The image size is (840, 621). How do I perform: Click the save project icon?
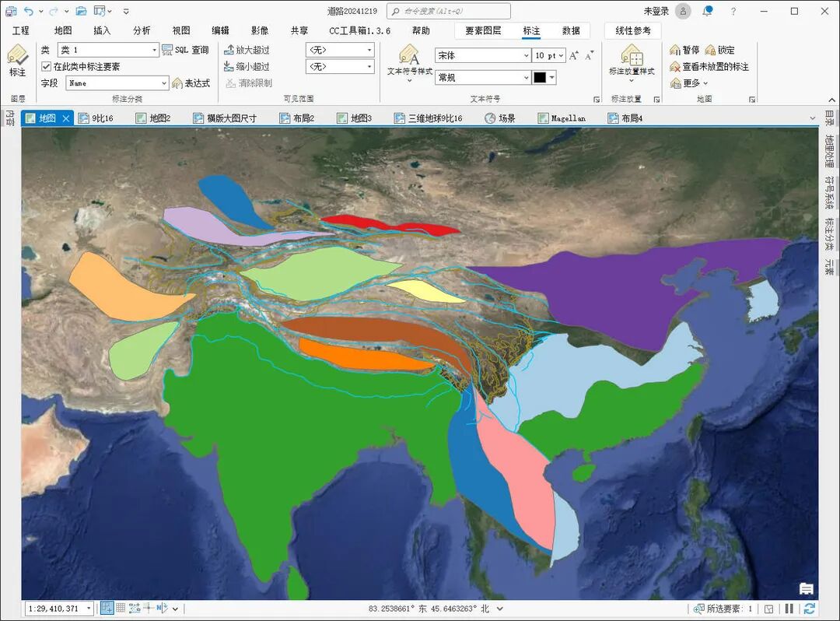(11, 11)
